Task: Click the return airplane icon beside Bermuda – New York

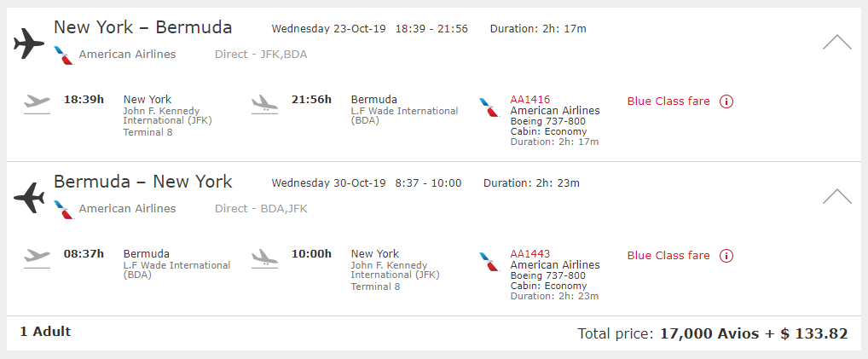Action: (x=29, y=198)
